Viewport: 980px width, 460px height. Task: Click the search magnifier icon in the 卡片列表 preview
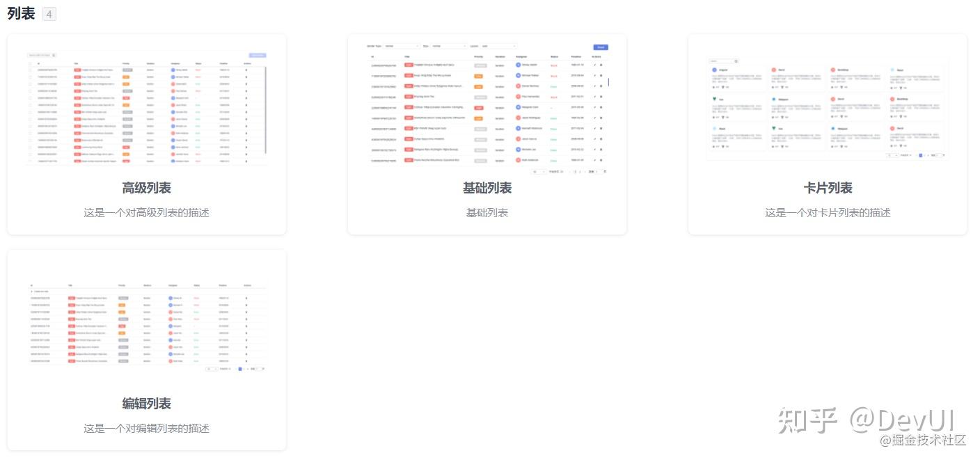(736, 61)
